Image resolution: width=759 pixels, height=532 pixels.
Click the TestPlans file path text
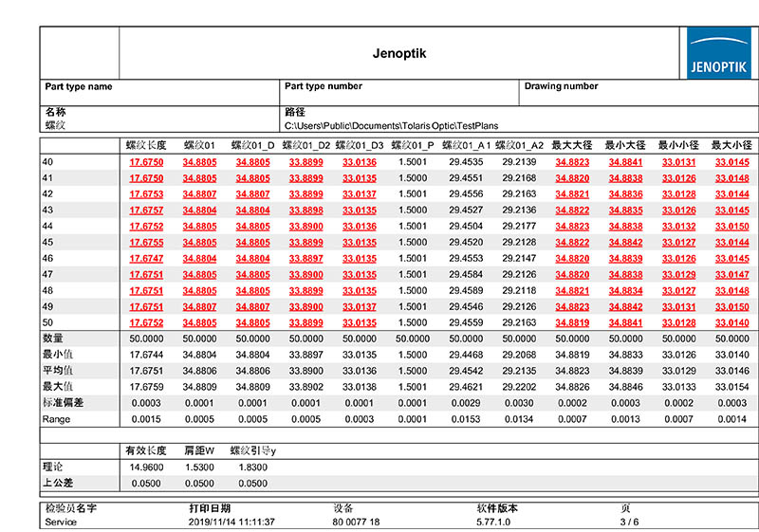pos(391,125)
